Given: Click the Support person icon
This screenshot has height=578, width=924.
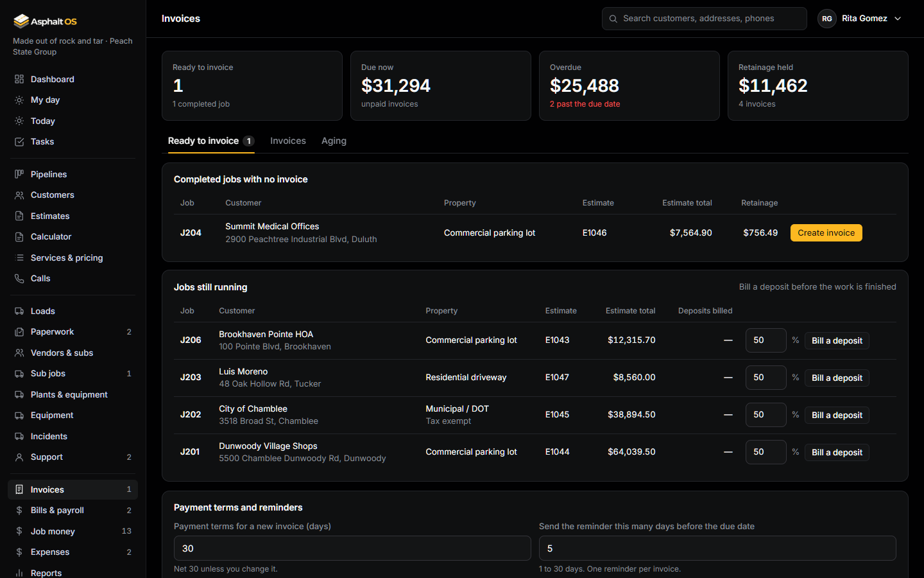Looking at the screenshot, I should click(x=19, y=457).
